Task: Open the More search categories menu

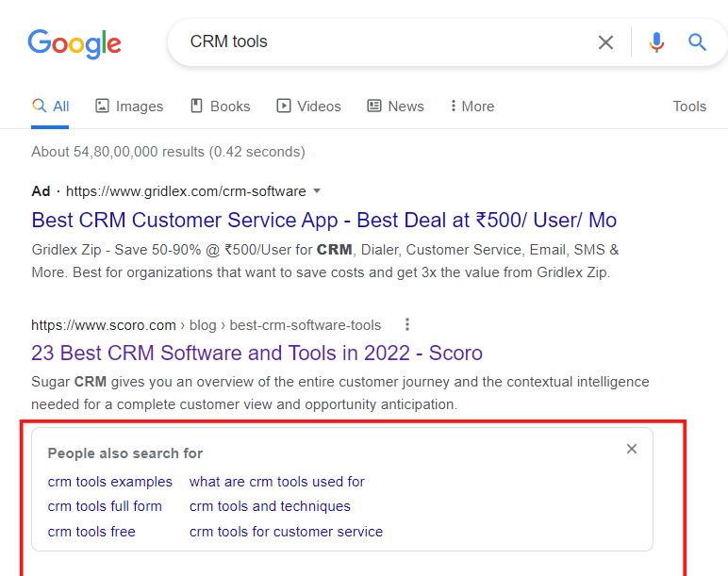Action: tap(472, 107)
